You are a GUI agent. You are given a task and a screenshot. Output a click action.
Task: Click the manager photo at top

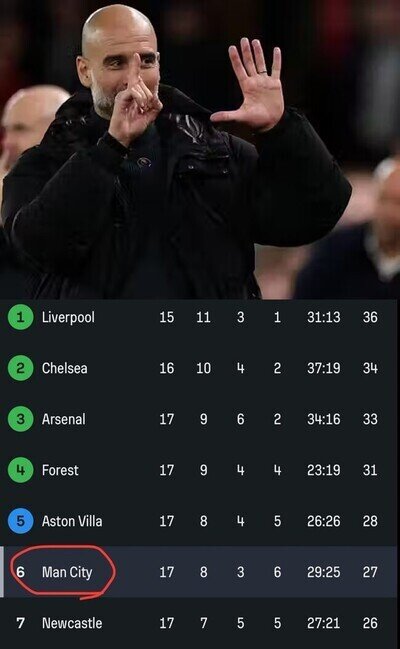point(200,149)
